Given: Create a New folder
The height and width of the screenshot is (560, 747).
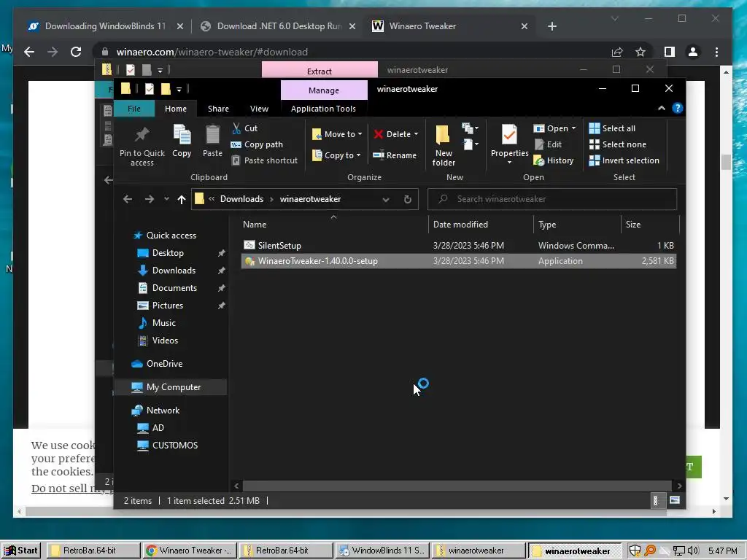Looking at the screenshot, I should [444, 145].
